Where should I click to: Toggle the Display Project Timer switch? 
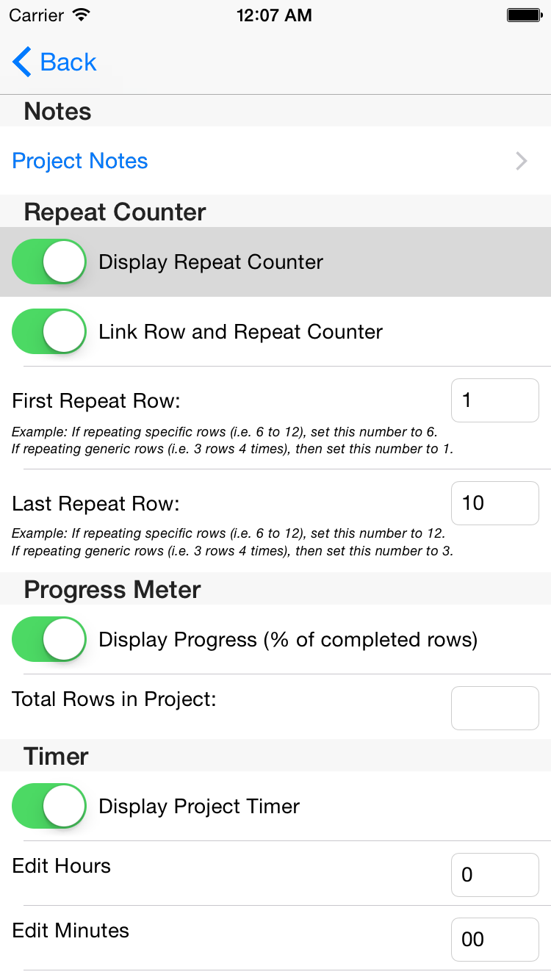(x=49, y=806)
